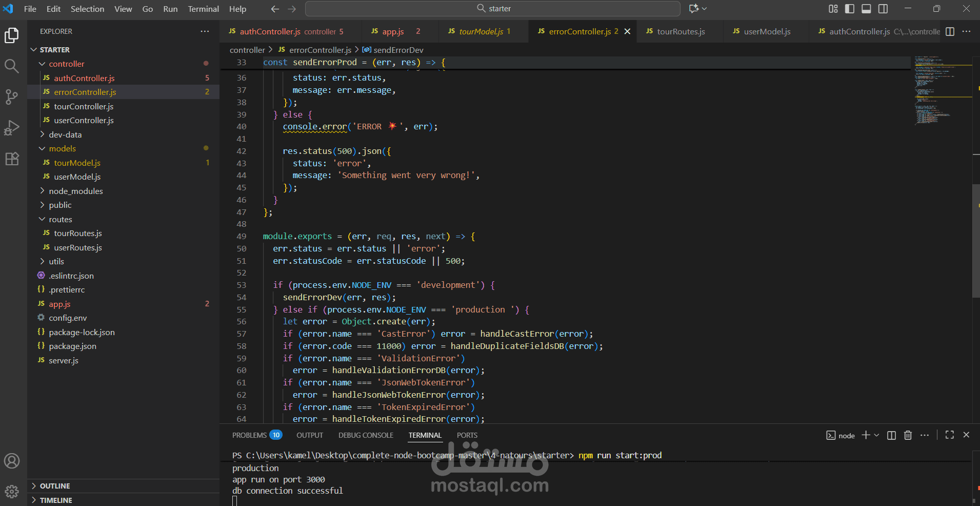Open the File menu
Image resolution: width=980 pixels, height=506 pixels.
30,9
